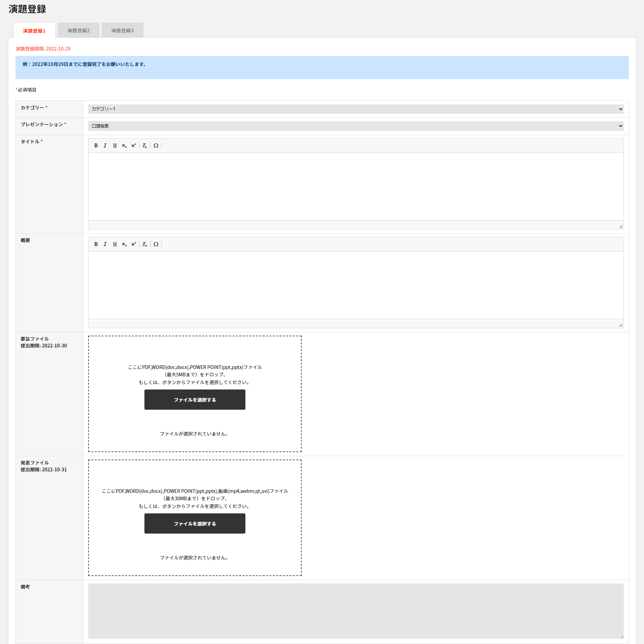Click inside the タイトル text editing area
The height and width of the screenshot is (644, 644).
click(355, 187)
